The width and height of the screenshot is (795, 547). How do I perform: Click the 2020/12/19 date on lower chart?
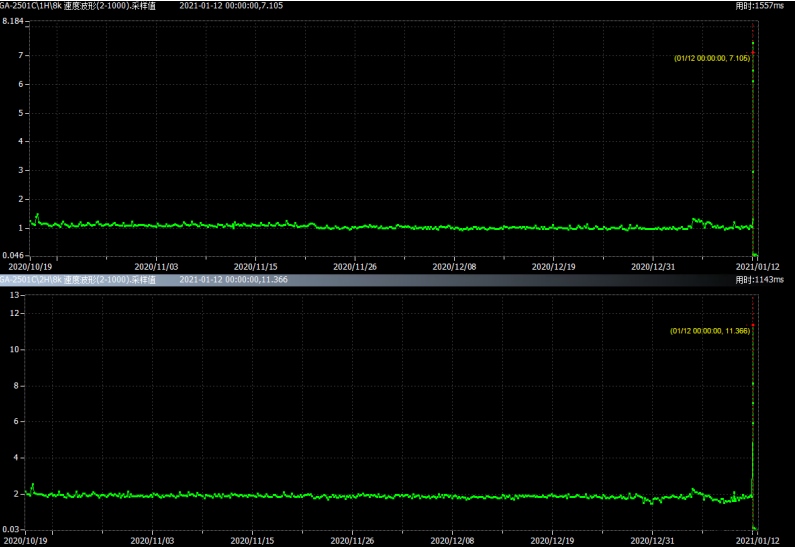(x=554, y=541)
